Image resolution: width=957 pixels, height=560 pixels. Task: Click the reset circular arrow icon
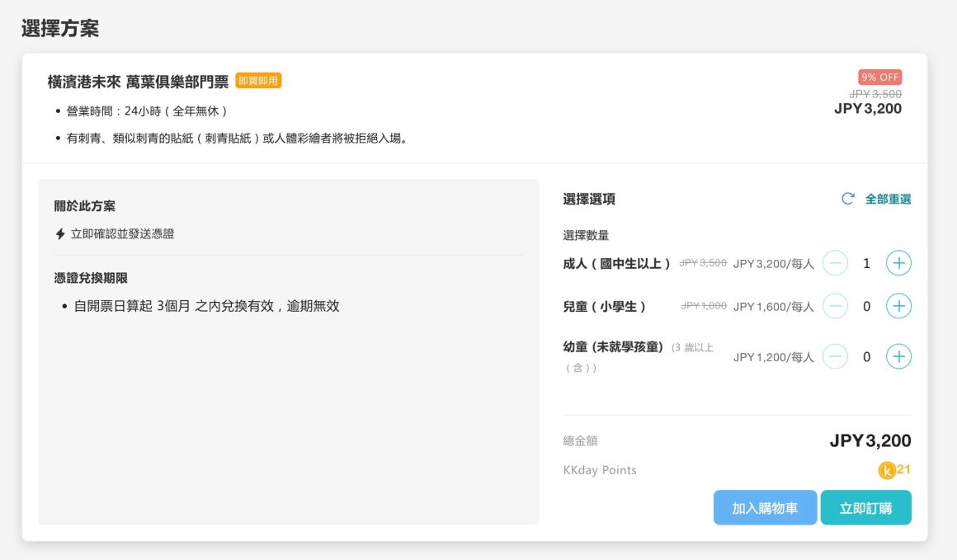click(x=848, y=199)
